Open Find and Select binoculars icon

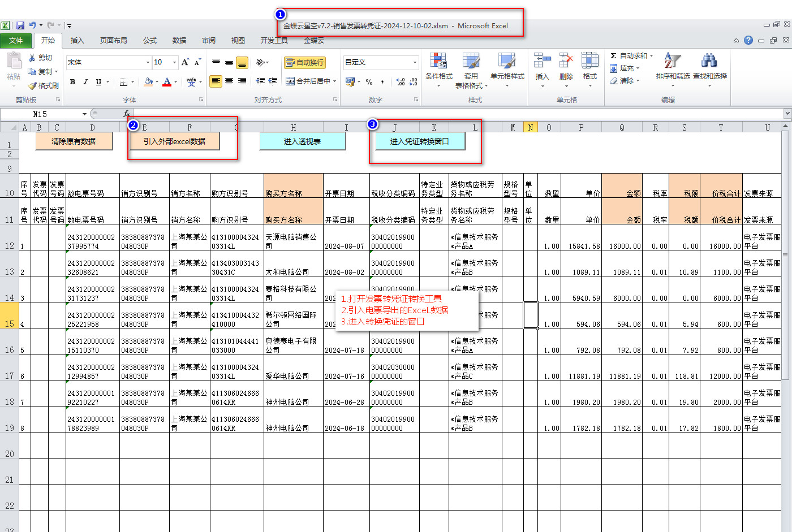pos(709,60)
